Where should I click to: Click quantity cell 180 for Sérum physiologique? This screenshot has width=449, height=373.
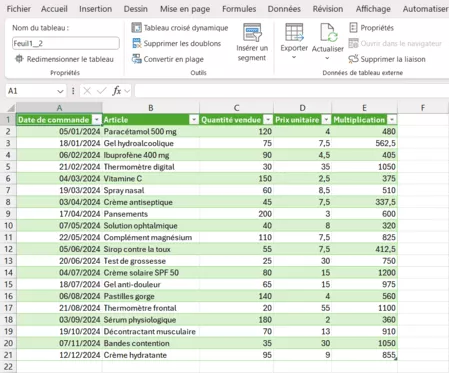point(236,320)
